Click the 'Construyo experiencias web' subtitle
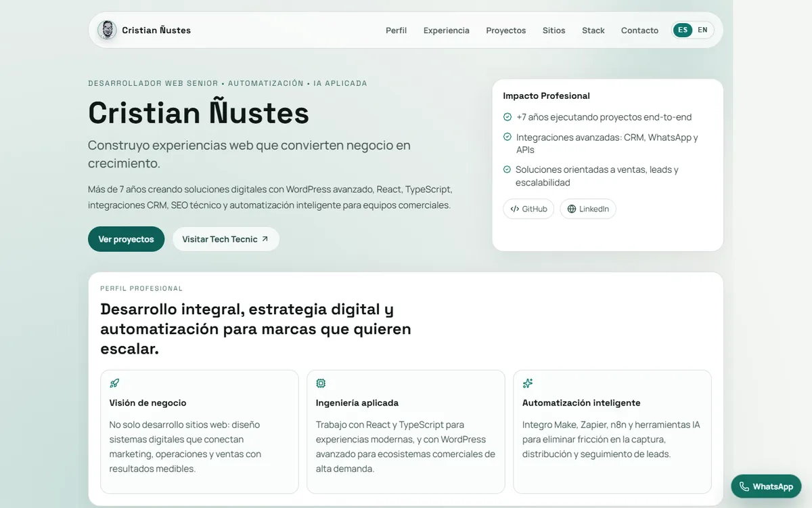Screen dimensions: 812x508 coord(249,154)
